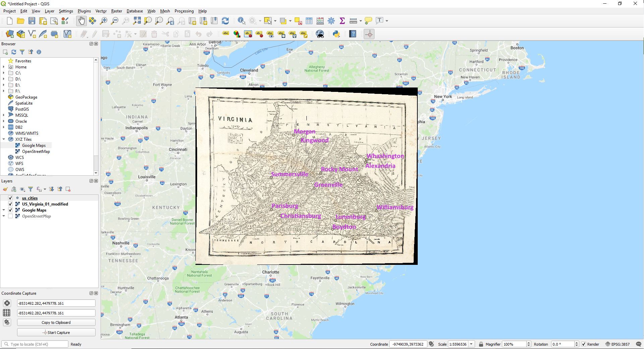
Task: Expand the Home node in Browser
Action: pyautogui.click(x=4, y=67)
